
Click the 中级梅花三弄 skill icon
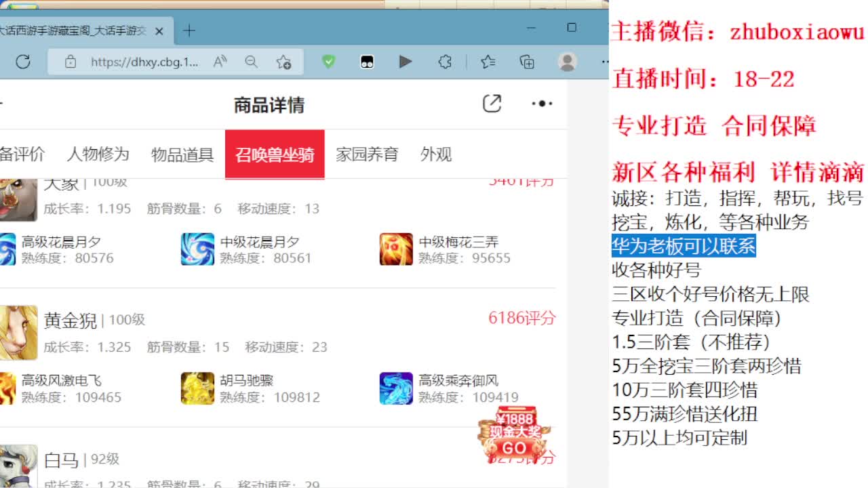click(396, 249)
